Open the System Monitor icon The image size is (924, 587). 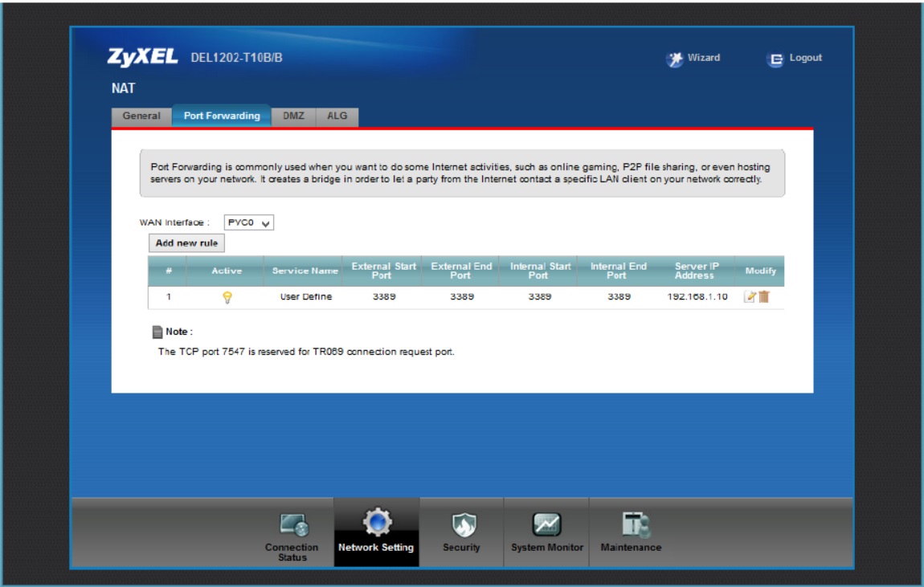[x=546, y=525]
